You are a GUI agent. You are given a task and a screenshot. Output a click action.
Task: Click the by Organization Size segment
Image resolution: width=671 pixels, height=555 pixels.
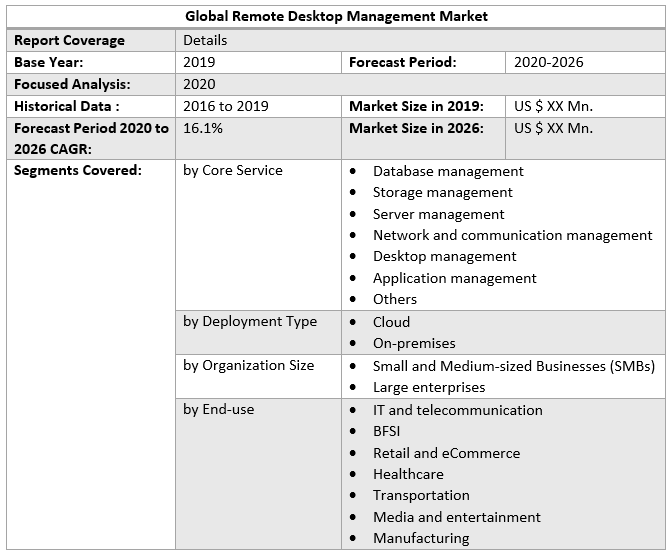coord(248,365)
